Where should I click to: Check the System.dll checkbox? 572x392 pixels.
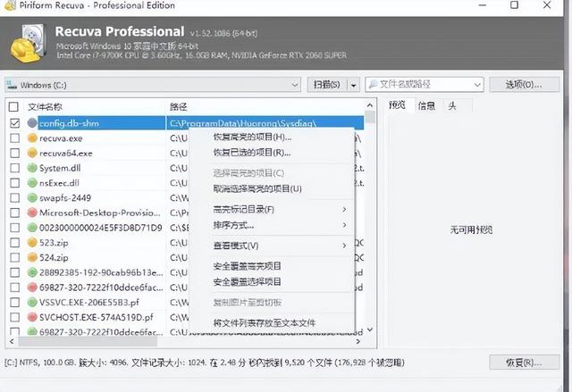coord(14,168)
